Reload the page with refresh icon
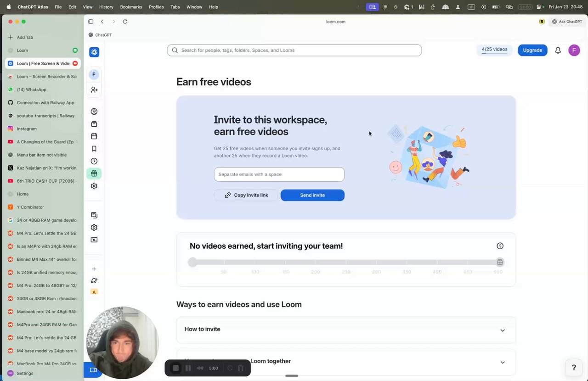Screen dimensions: 588x381 pyautogui.click(x=125, y=22)
